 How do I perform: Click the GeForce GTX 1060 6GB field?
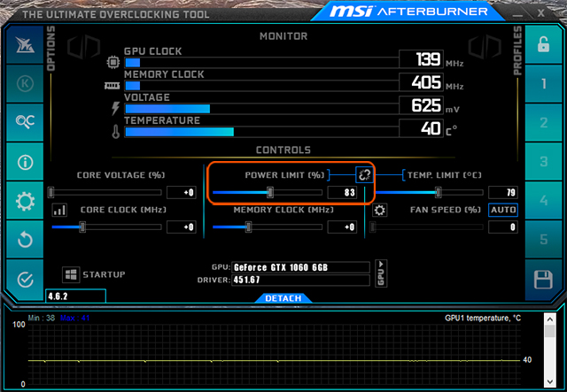click(x=300, y=267)
